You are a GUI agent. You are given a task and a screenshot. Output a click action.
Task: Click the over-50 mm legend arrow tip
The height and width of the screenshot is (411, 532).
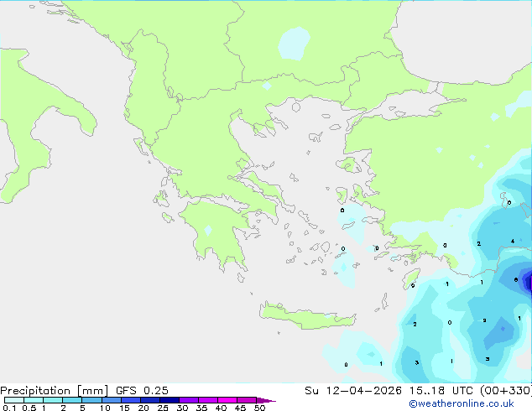[x=266, y=400]
